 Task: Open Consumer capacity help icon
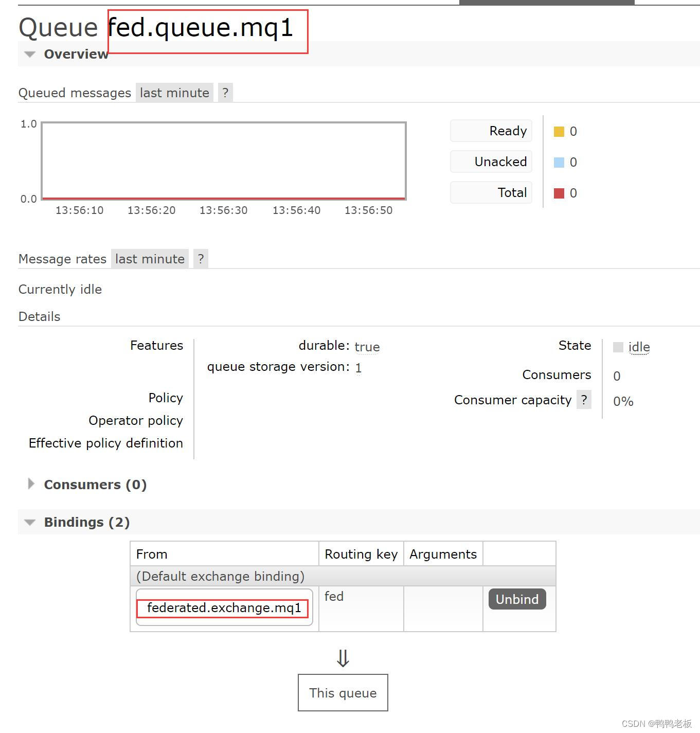584,400
